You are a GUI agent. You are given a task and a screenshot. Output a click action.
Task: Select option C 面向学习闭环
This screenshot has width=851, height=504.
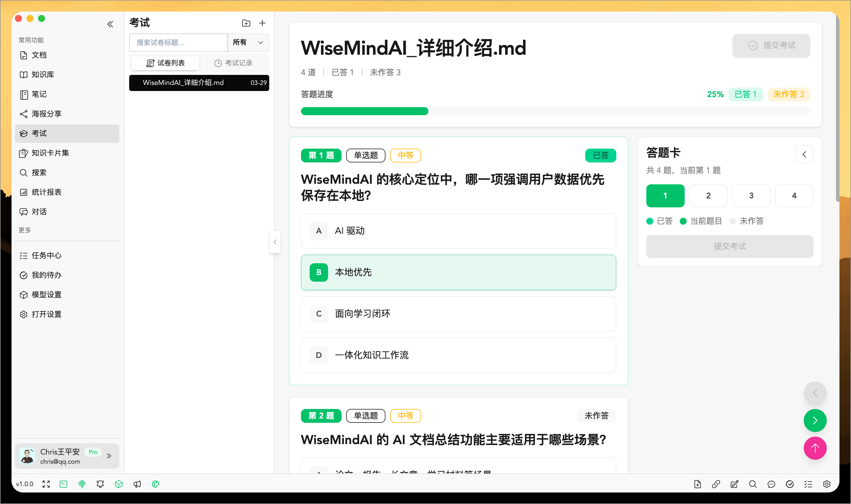click(458, 314)
